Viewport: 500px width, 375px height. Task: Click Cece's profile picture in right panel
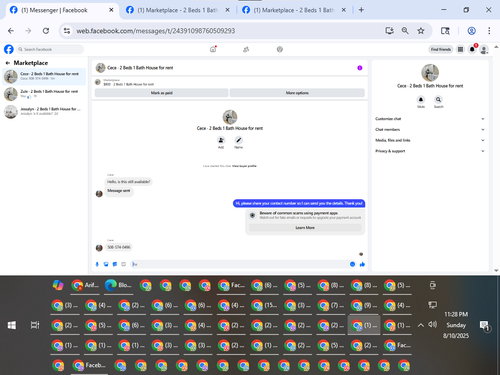pos(430,73)
